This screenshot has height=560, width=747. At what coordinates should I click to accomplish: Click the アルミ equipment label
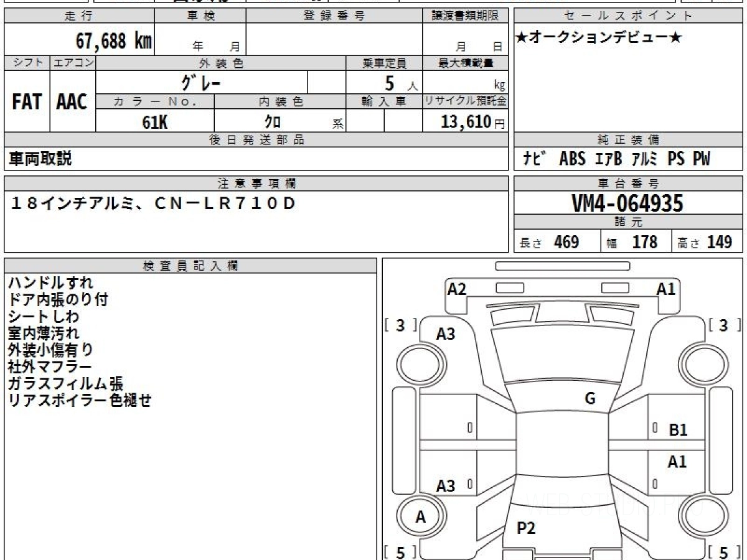click(x=644, y=159)
